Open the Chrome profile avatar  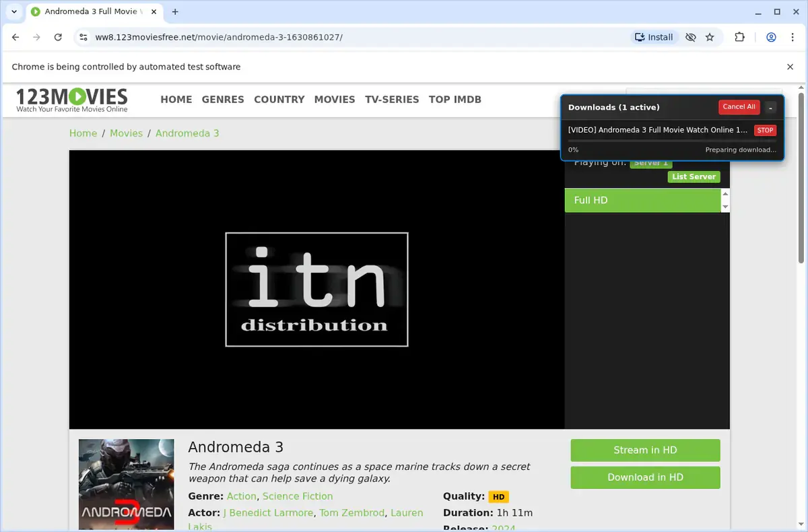click(x=771, y=37)
